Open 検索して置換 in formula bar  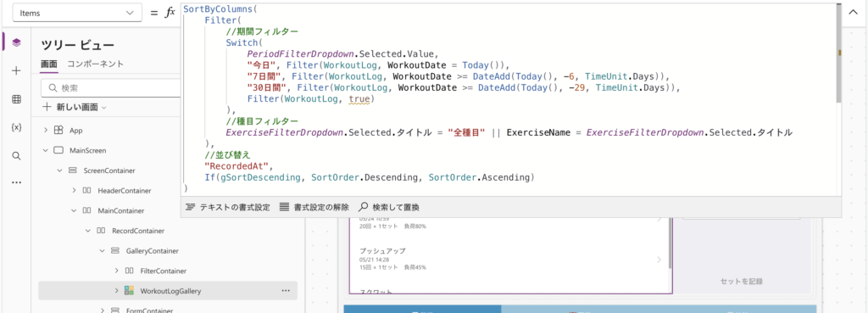pos(389,207)
